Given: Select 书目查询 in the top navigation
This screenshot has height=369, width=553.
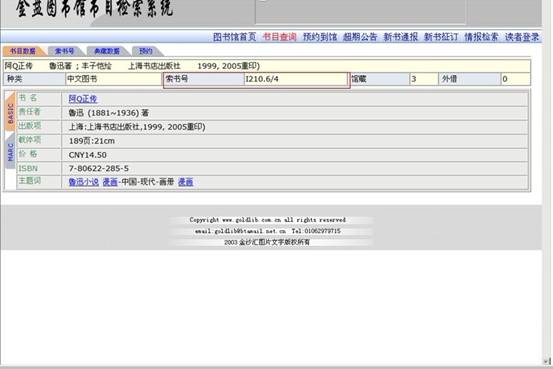Looking at the screenshot, I should pos(279,37).
